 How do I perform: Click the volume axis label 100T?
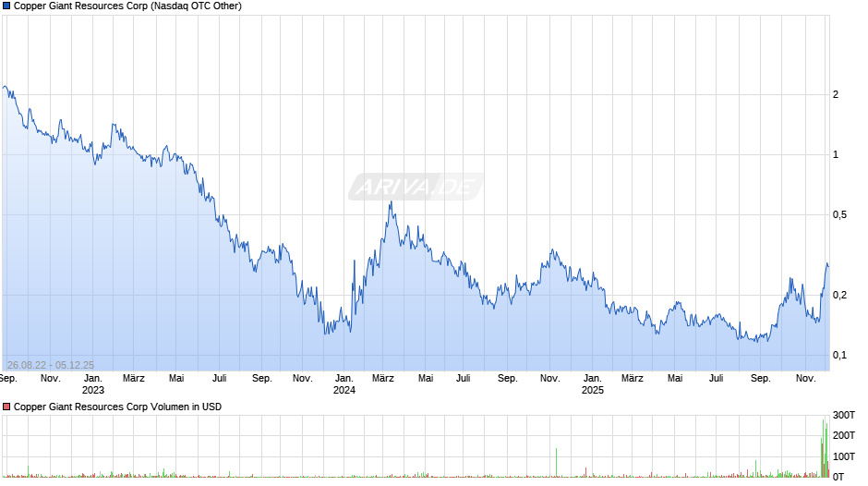[x=844, y=456]
